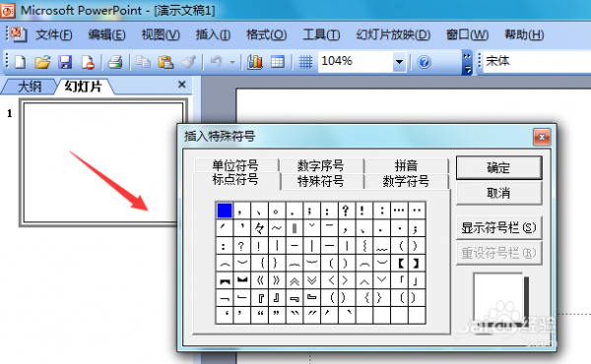
Task: Switch to the 单位符号 tab
Action: click(235, 165)
